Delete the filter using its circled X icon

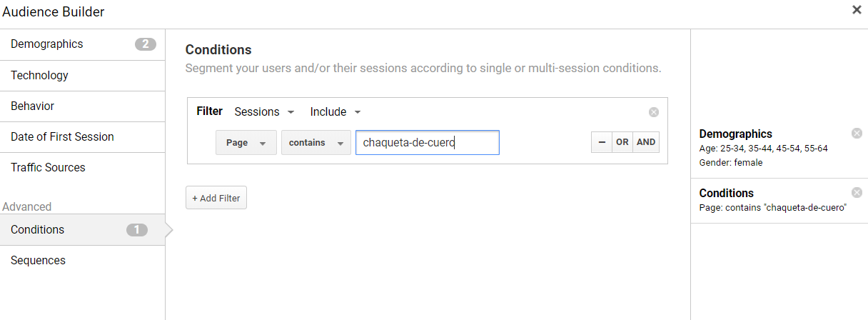[654, 112]
